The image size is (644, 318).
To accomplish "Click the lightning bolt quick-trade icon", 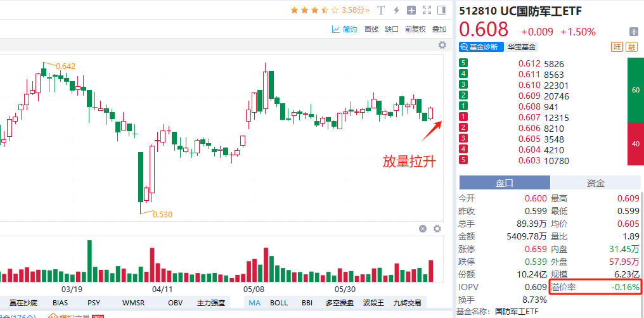I will coord(396,10).
